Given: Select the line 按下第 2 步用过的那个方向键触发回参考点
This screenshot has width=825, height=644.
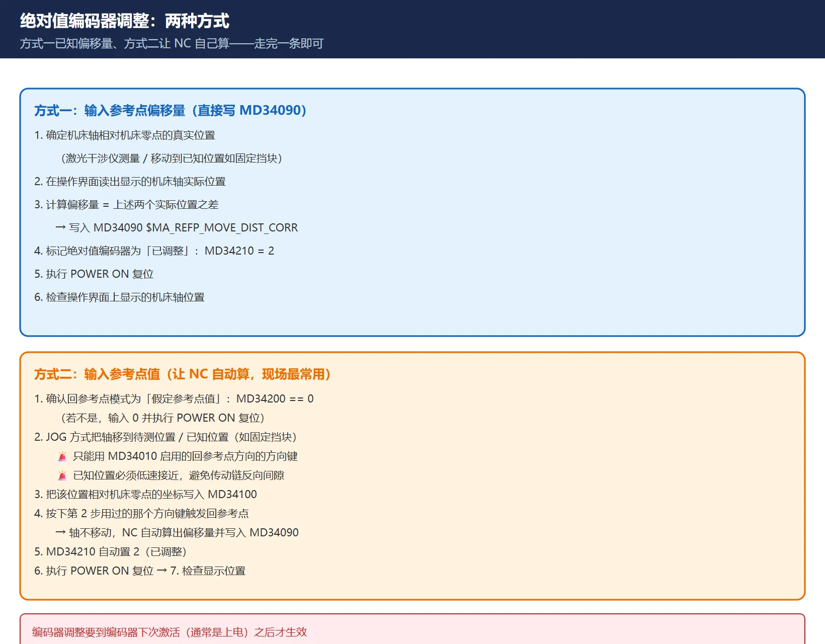Looking at the screenshot, I should (x=141, y=514).
